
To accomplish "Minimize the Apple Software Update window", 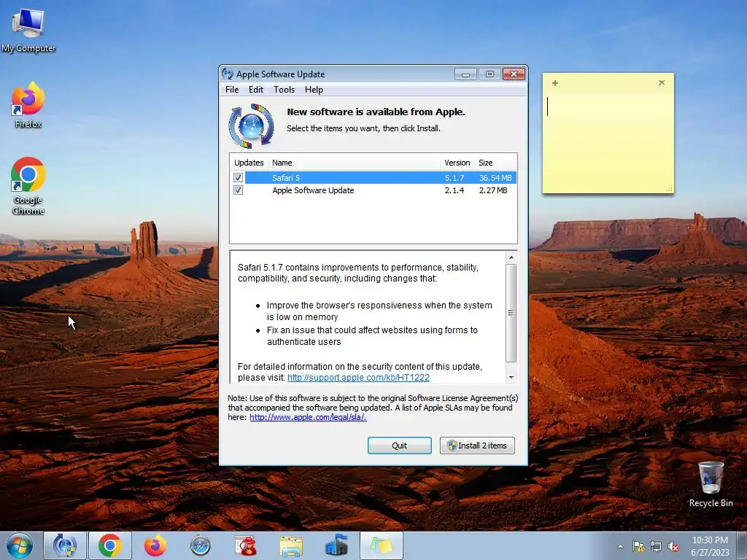I will point(465,74).
